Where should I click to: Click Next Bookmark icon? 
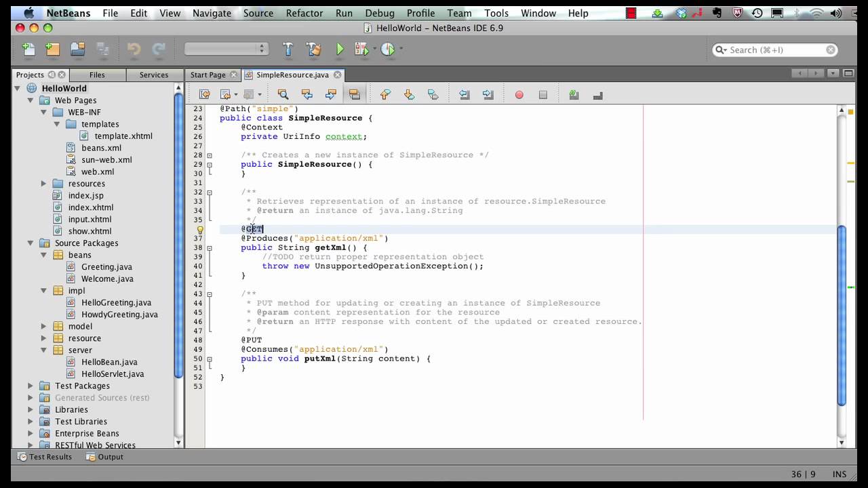409,95
